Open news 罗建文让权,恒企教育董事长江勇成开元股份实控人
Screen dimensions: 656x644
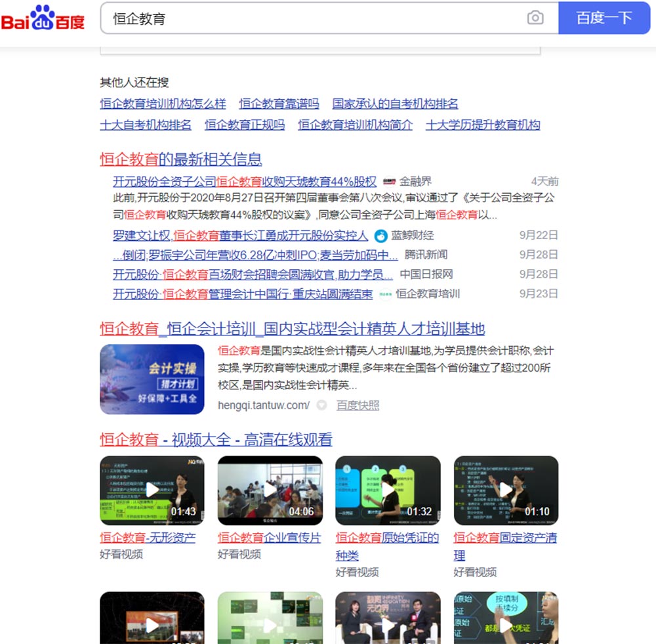[x=240, y=235]
